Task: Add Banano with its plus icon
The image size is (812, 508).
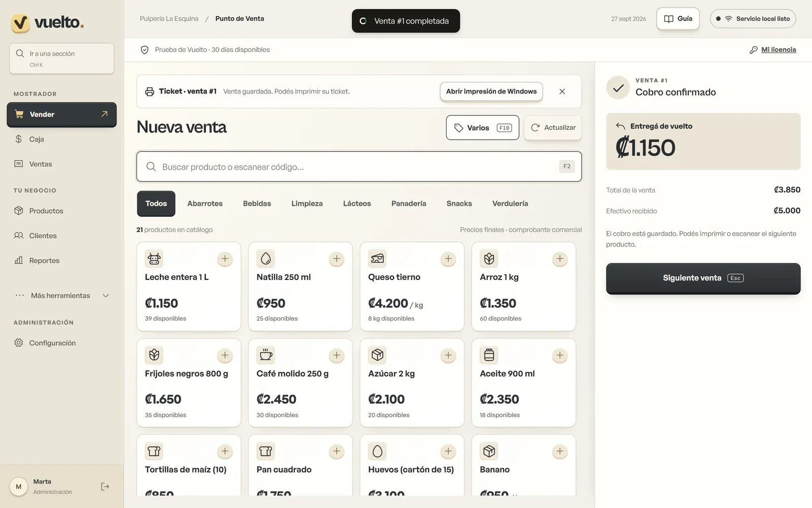Action: (560, 452)
